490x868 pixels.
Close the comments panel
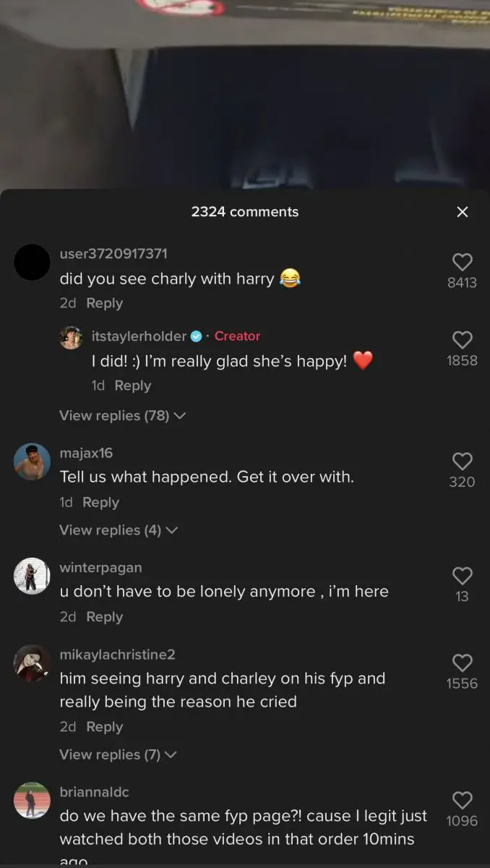463,212
